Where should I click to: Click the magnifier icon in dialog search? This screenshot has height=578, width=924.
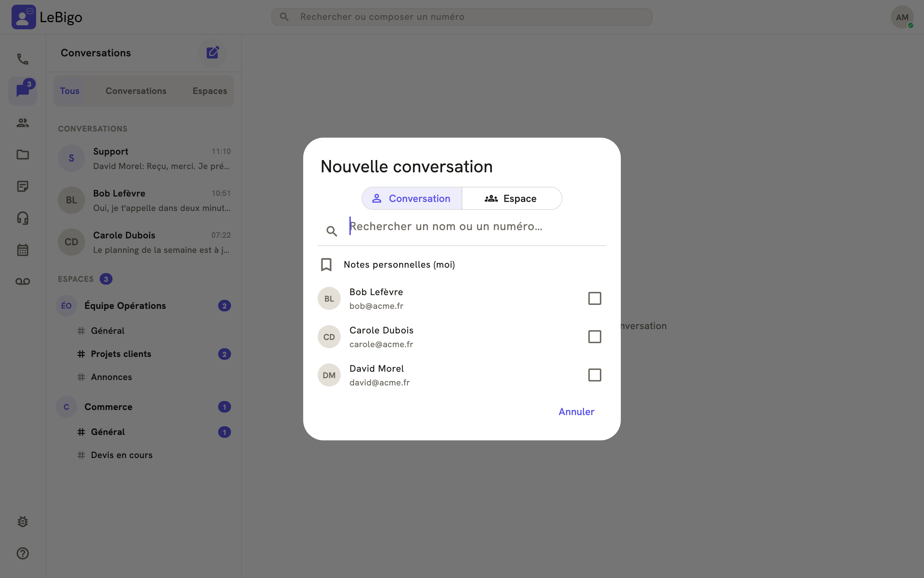tap(331, 231)
